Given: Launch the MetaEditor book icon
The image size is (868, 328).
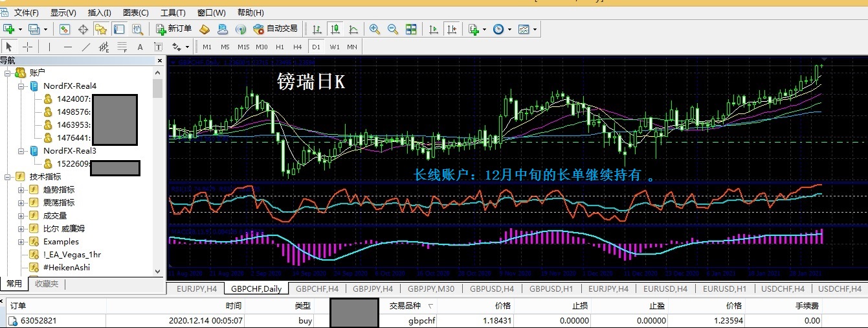Looking at the screenshot, I should 205,29.
